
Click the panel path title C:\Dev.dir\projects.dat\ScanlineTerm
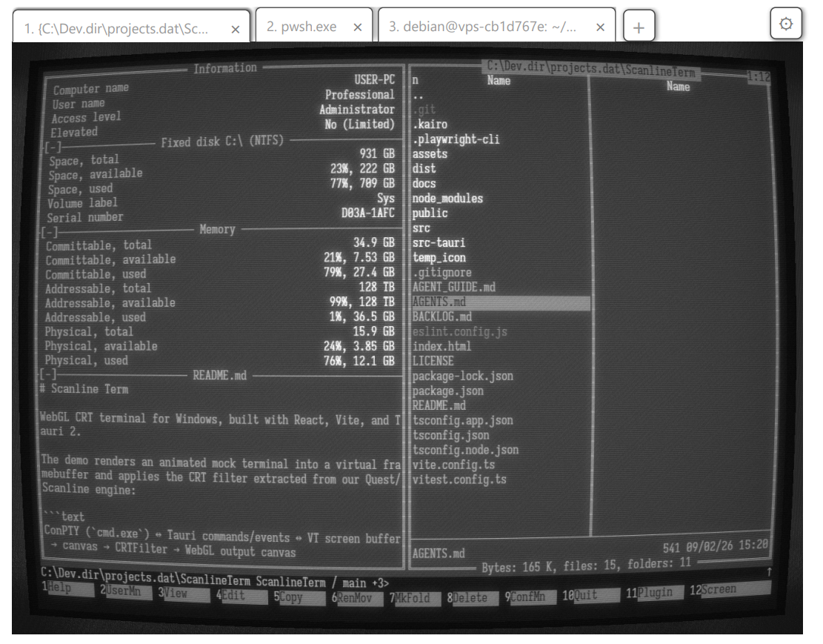pyautogui.click(x=591, y=69)
